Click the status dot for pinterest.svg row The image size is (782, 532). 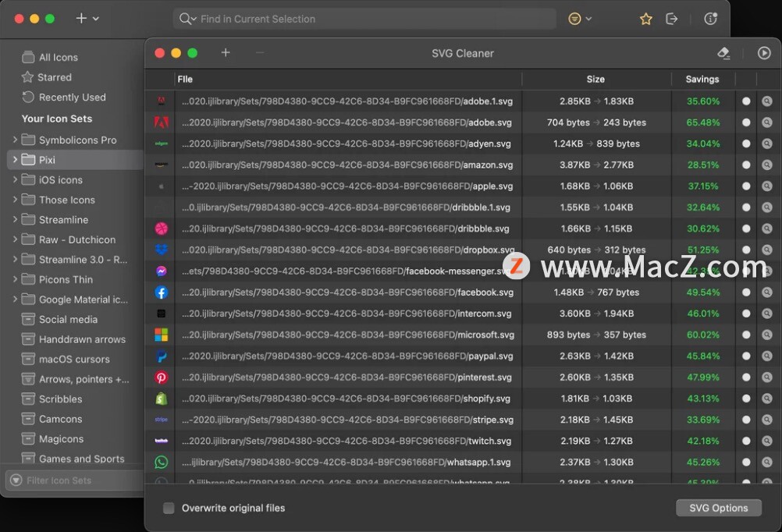pos(746,378)
